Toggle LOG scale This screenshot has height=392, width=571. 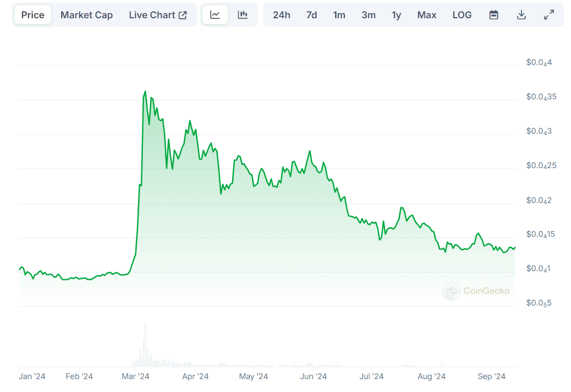pos(462,15)
